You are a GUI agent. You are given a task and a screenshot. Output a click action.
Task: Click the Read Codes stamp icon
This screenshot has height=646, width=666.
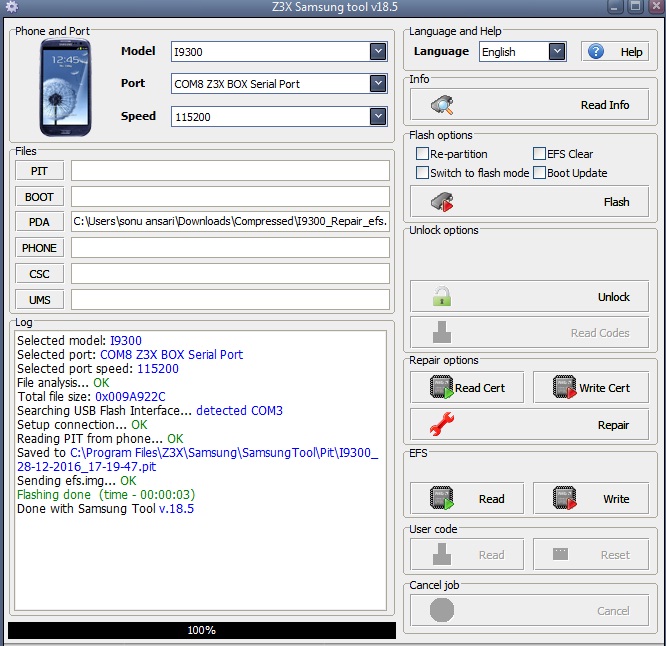[x=442, y=332]
